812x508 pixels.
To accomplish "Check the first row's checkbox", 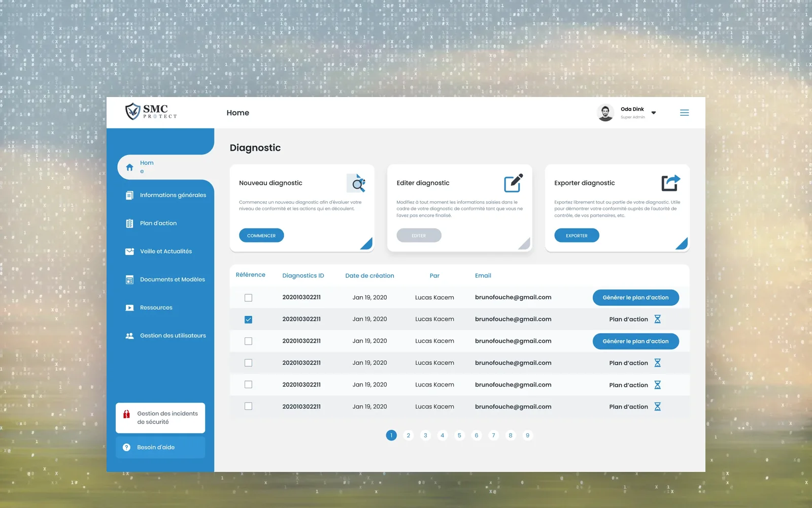I will [248, 298].
